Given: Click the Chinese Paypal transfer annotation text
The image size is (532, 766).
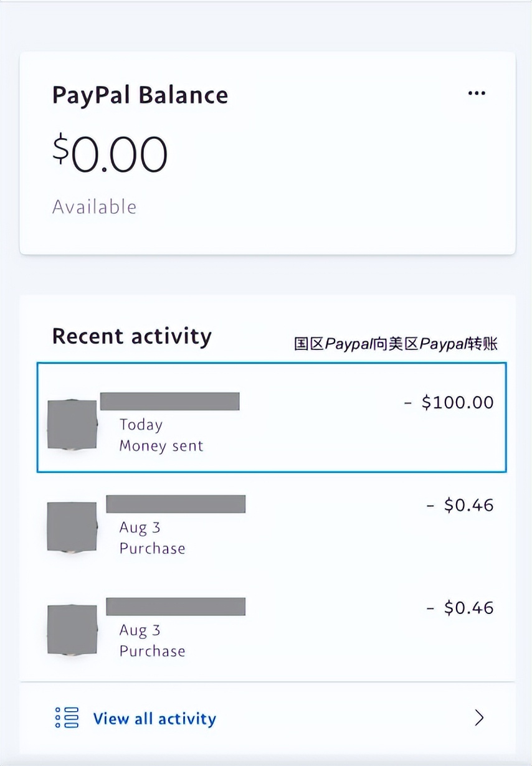Looking at the screenshot, I should (396, 344).
